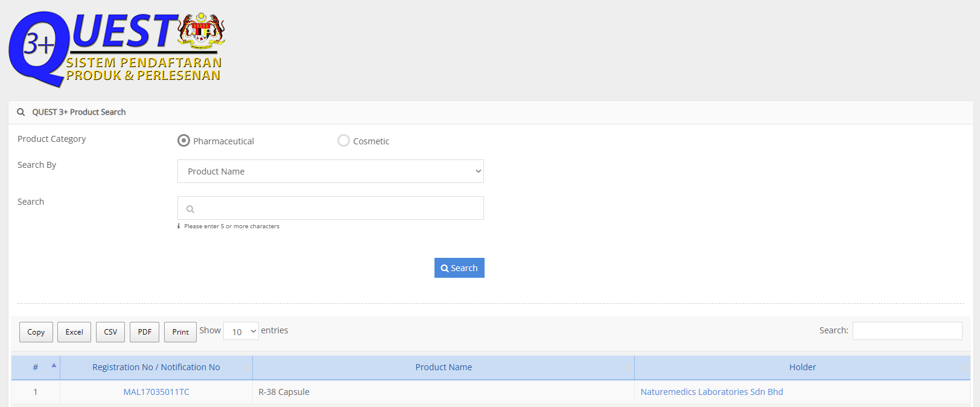Image resolution: width=980 pixels, height=407 pixels.
Task: Open the Search By dropdown
Action: tap(330, 171)
